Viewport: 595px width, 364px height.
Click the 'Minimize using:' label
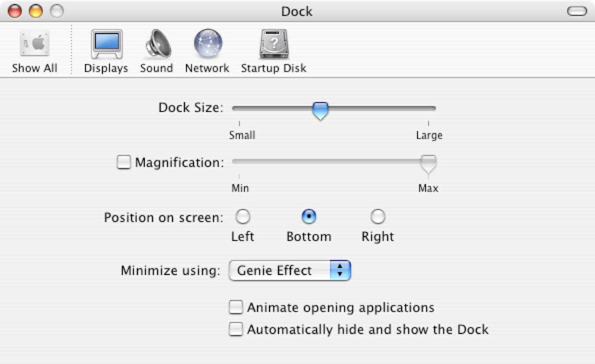[x=170, y=270]
